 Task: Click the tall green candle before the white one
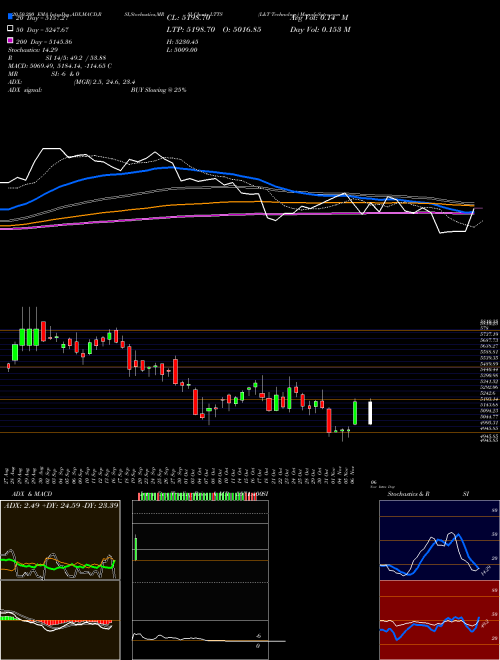[x=355, y=412]
